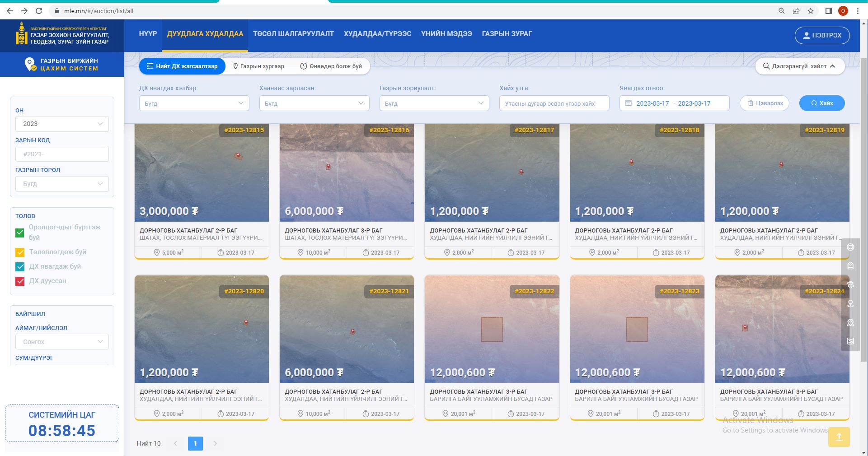This screenshot has height=456, width=868.
Task: Open 'ДХ явагдах хэлбэр' dropdown
Action: (194, 103)
